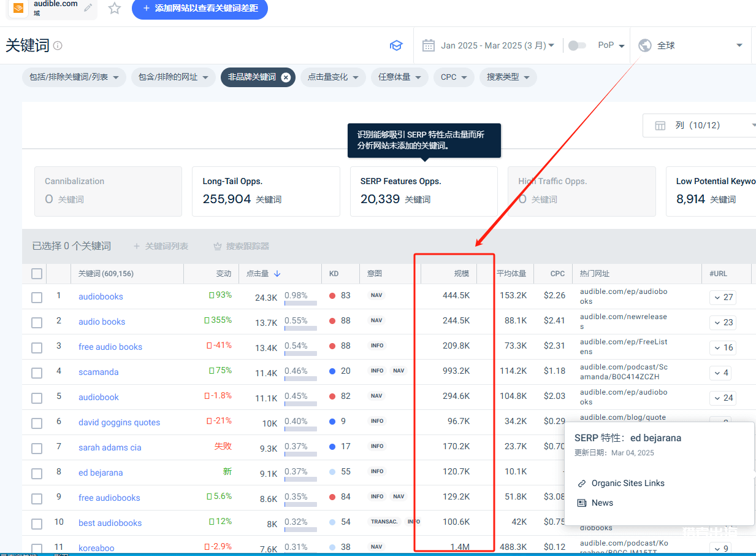Click the calendar icon in date picker
This screenshot has width=756, height=556.
pos(429,45)
